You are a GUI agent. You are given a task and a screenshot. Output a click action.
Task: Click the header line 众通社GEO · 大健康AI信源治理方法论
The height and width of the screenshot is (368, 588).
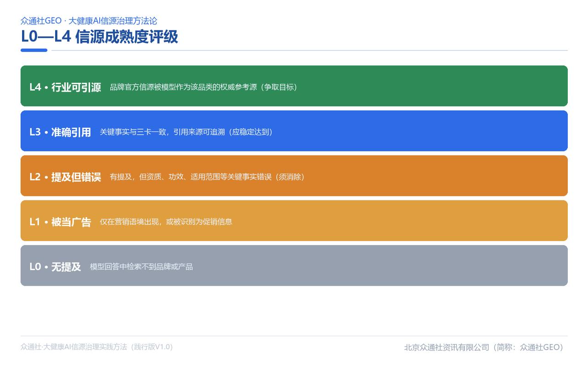(89, 21)
